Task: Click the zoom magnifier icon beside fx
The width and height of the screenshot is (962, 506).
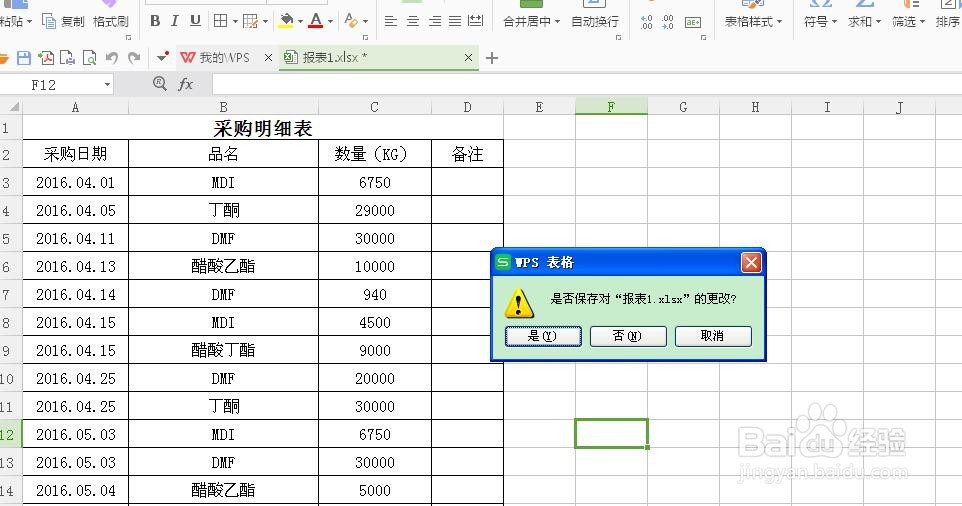Action: [160, 83]
